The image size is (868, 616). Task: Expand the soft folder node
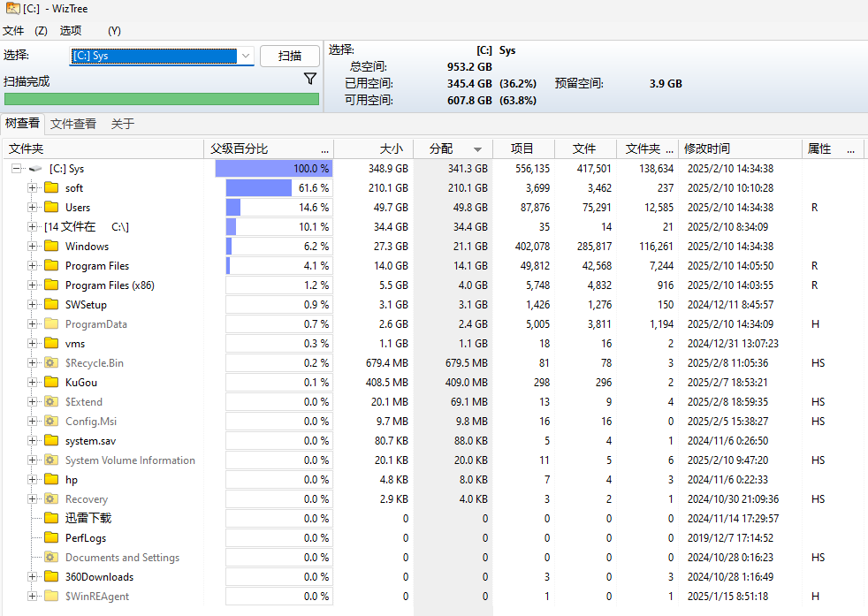point(32,187)
